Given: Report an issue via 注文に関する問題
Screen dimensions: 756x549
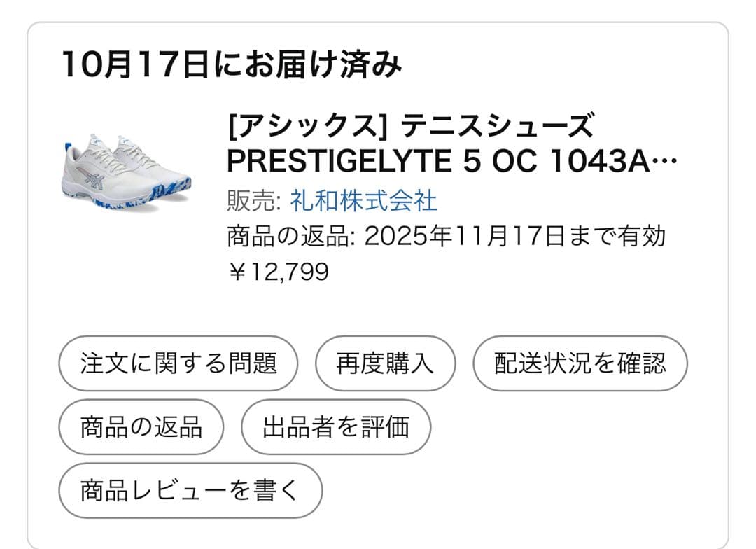Looking at the screenshot, I should [179, 363].
